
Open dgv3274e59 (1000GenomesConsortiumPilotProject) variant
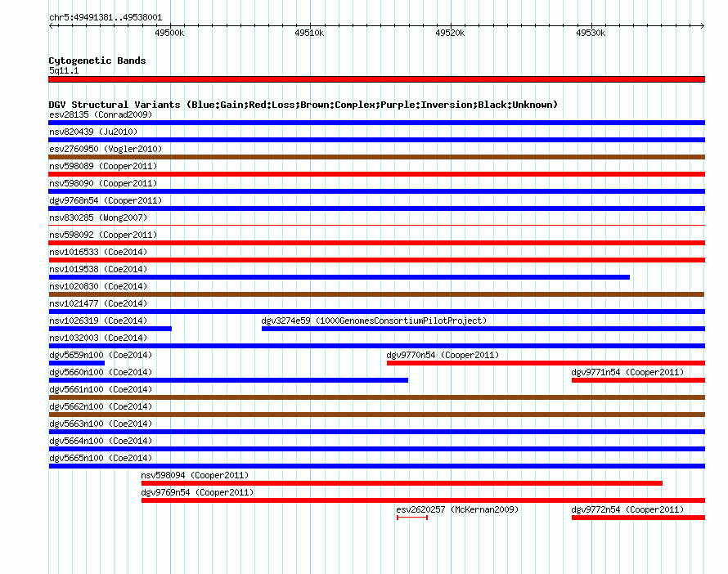coord(374,321)
